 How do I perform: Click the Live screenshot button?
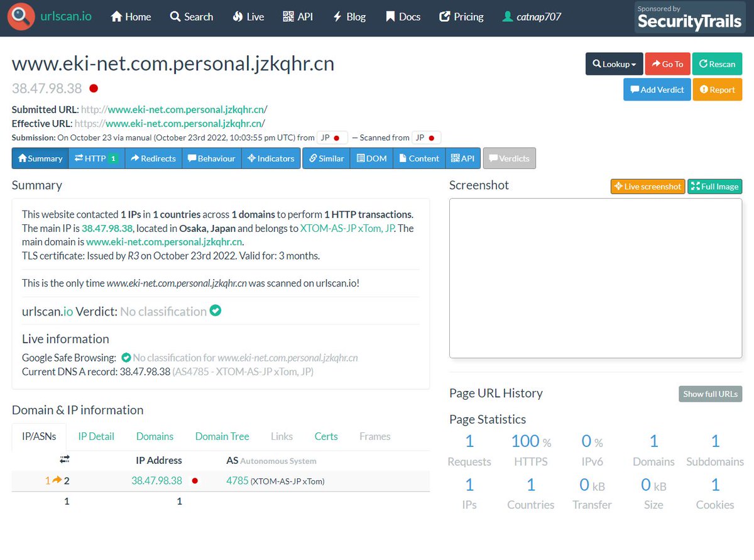pos(648,186)
